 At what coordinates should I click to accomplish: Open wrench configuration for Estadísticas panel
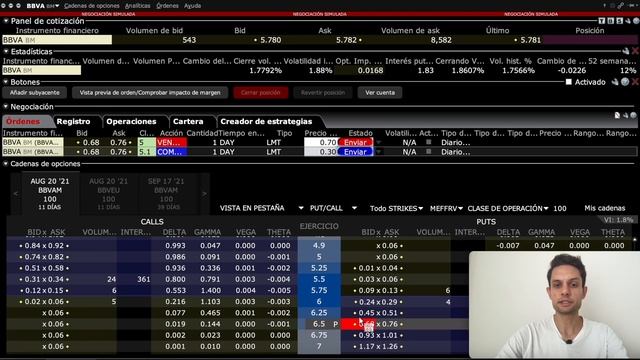[626, 51]
